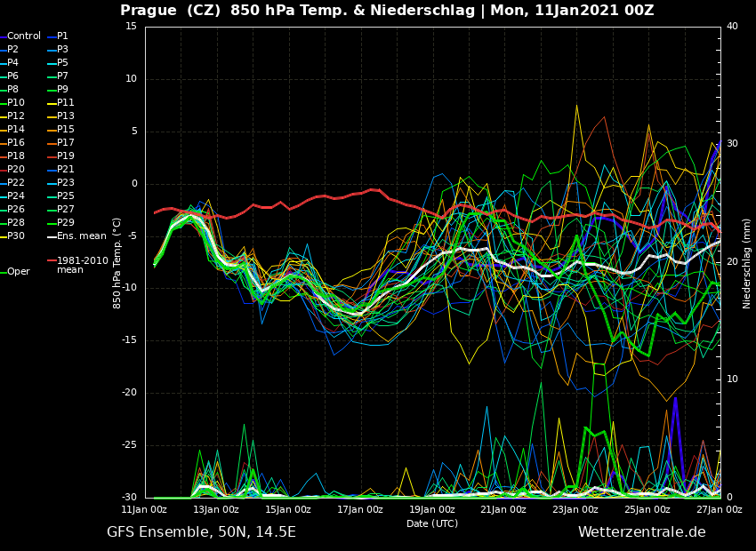The width and height of the screenshot is (756, 551).
Task: Select the 13Jan 00z axis label
Action: [216, 509]
